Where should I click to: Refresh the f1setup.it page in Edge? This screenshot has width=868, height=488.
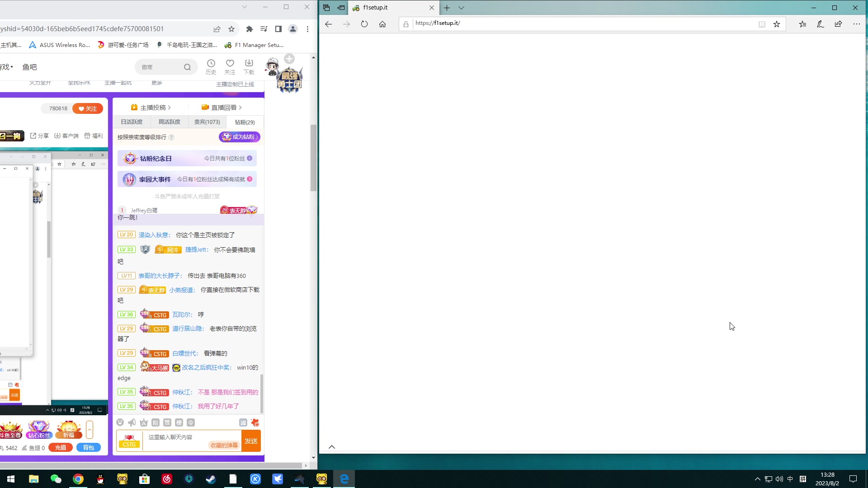click(364, 24)
